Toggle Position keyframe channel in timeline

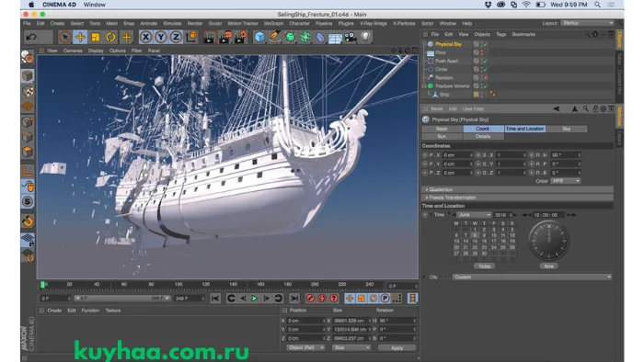(350, 299)
